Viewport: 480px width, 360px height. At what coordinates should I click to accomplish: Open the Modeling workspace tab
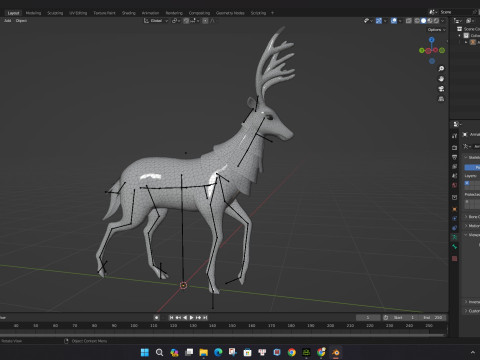[33, 13]
